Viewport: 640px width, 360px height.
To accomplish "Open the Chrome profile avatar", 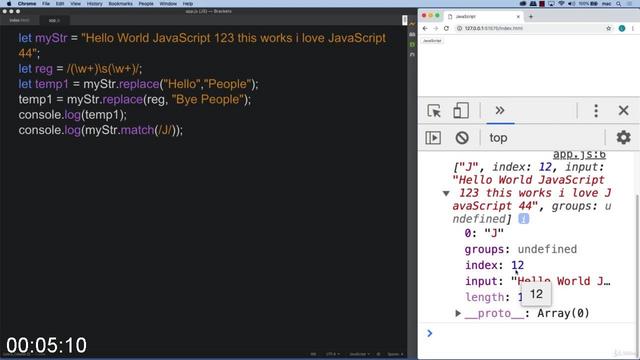I will 622,29.
